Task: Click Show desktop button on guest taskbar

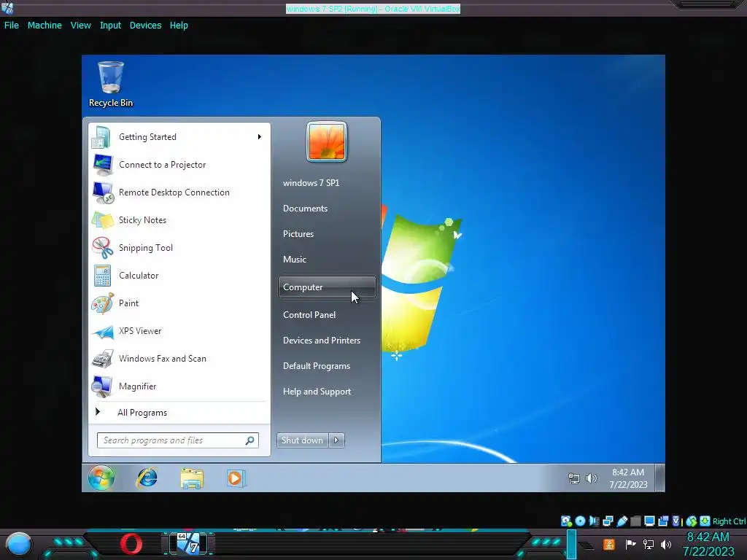Action: tap(659, 478)
